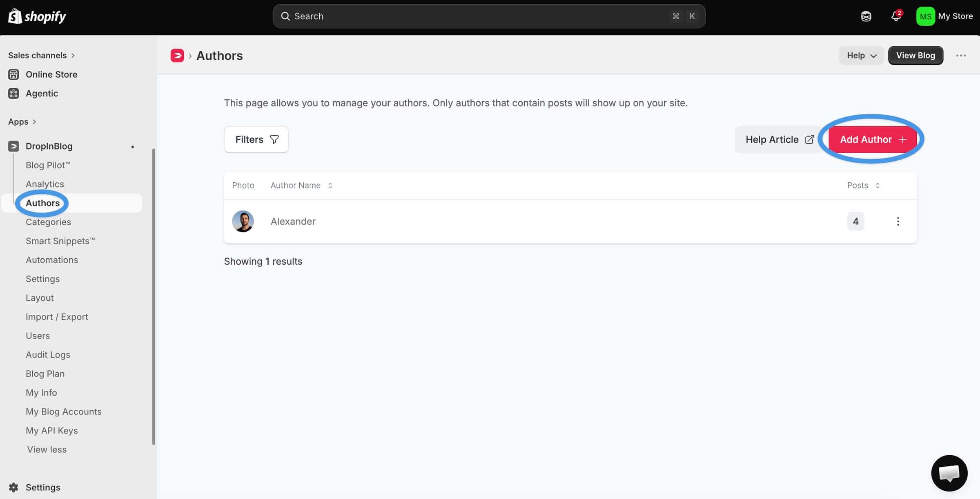Click the Agentic label
This screenshot has width=980, height=499.
[42, 93]
